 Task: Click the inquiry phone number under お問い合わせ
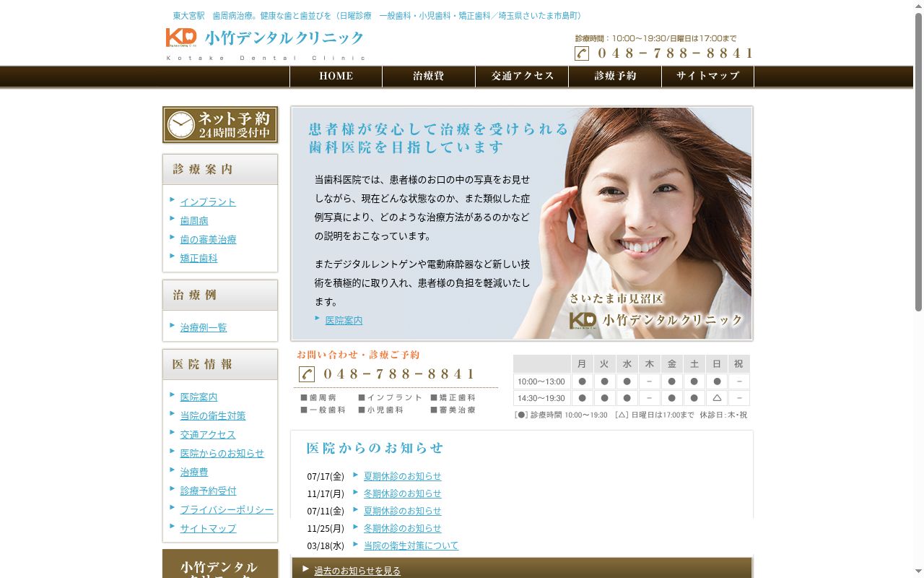click(398, 374)
